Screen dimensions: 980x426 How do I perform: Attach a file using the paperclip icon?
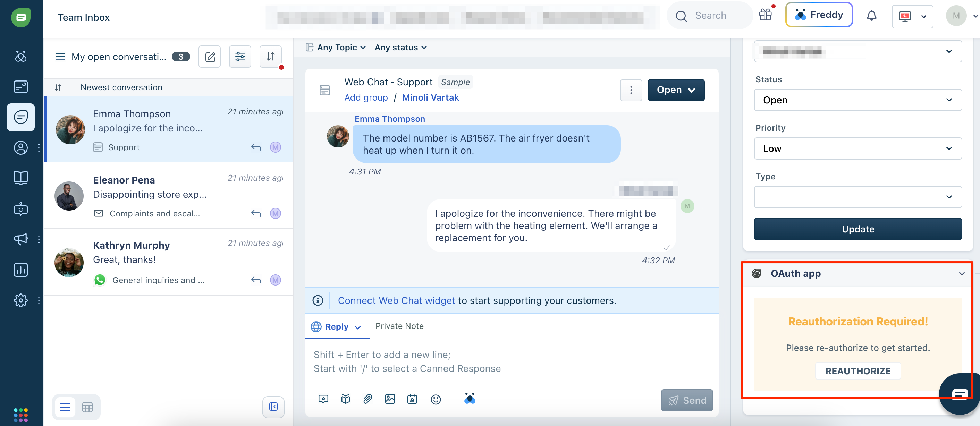click(x=367, y=399)
